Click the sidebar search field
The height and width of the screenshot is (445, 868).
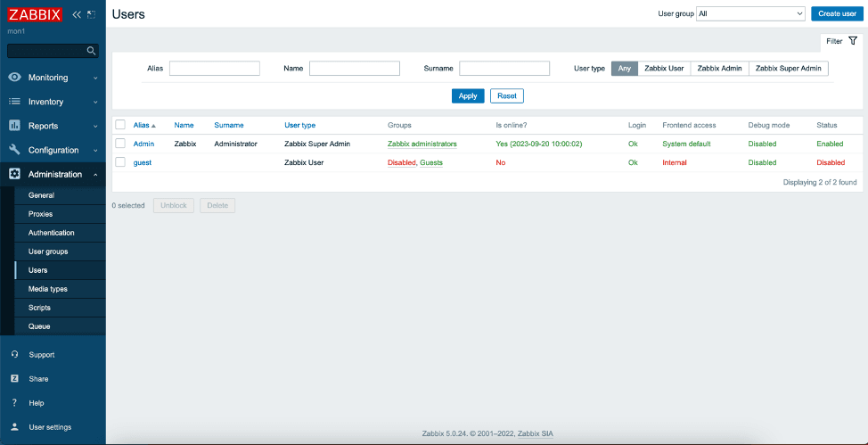(x=53, y=51)
